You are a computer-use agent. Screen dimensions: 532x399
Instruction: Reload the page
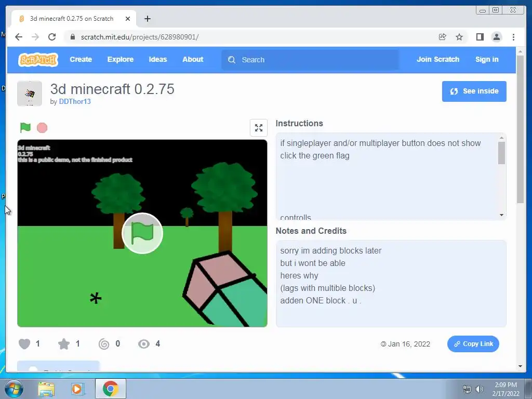tap(52, 37)
